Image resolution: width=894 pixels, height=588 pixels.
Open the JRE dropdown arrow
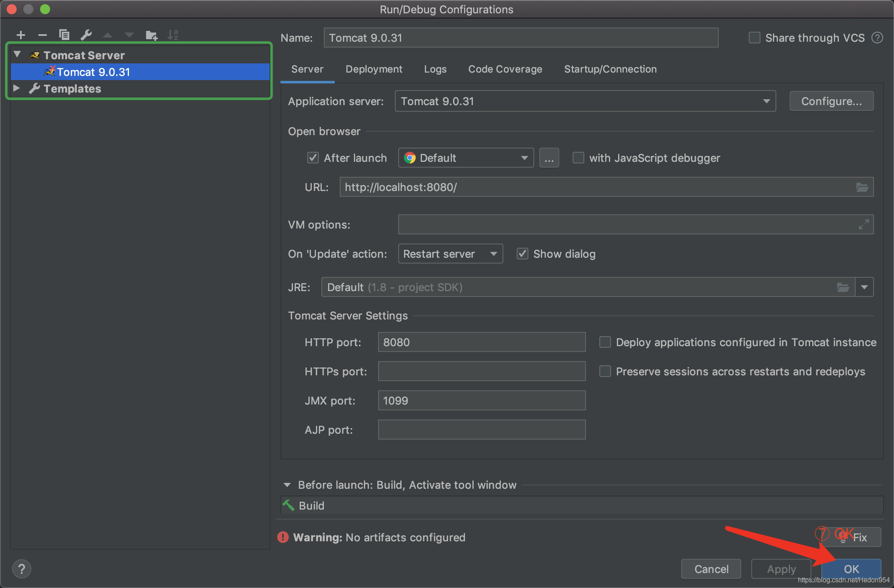point(864,287)
